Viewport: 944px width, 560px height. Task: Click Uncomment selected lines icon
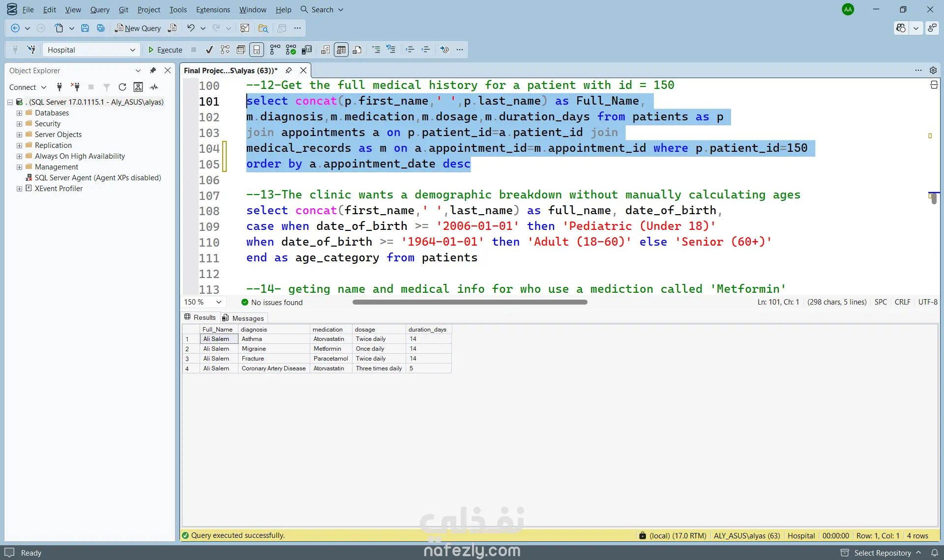[391, 49]
